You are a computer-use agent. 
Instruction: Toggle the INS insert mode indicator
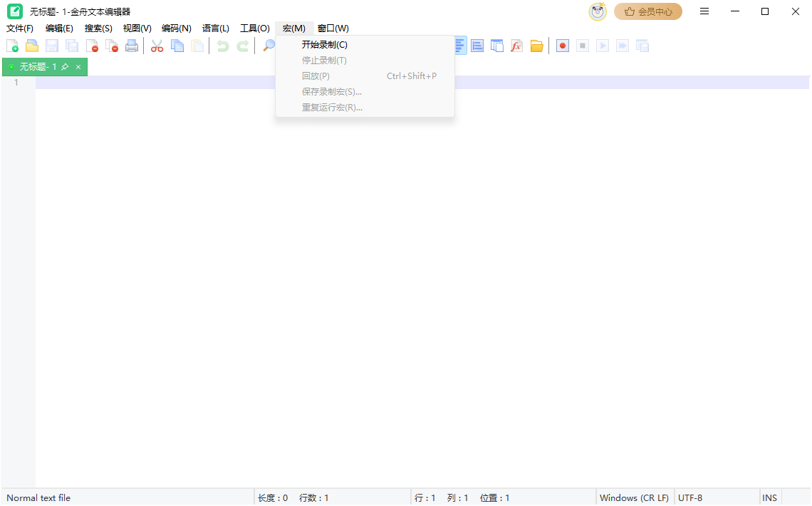click(x=769, y=497)
